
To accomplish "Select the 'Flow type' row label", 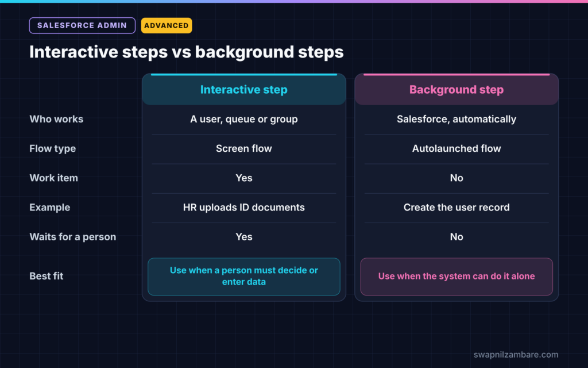I will point(52,149).
